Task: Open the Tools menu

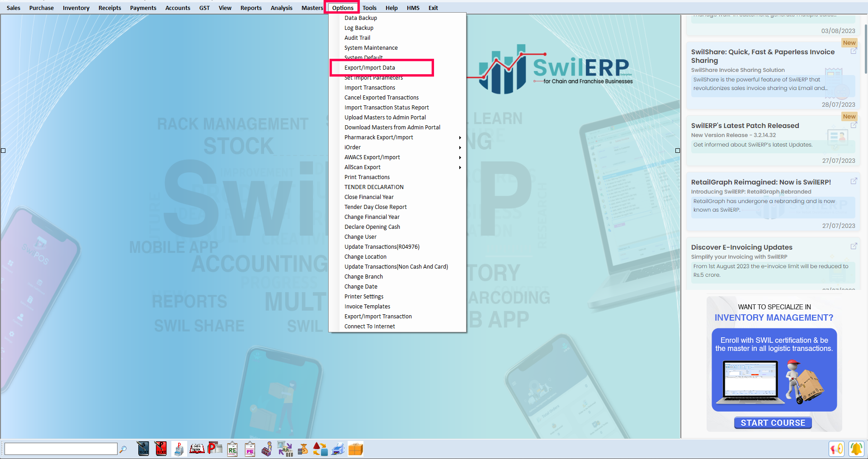Action: pyautogui.click(x=369, y=8)
